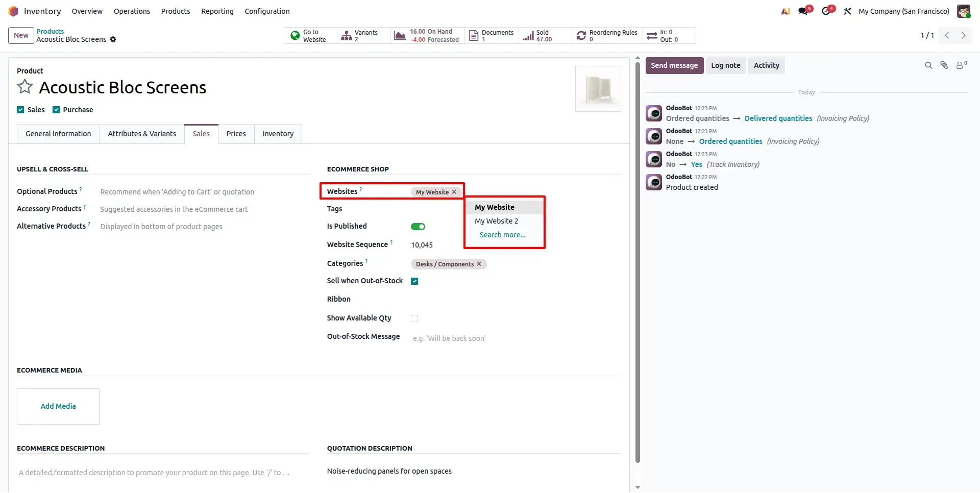980x493 pixels.
Task: Uncheck Sell when Out-of-Stock
Action: [x=414, y=281]
